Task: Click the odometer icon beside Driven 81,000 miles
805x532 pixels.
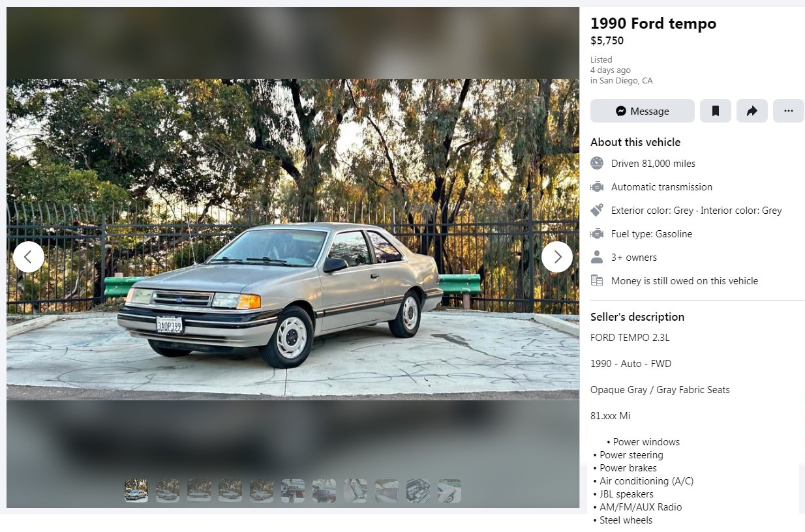Action: point(597,164)
